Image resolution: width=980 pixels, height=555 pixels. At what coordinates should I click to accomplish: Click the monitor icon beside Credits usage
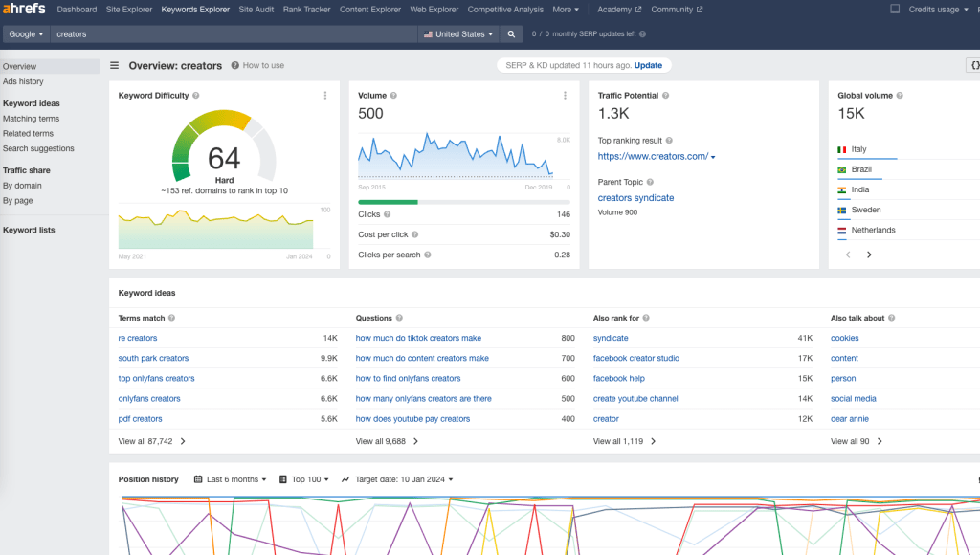[895, 10]
